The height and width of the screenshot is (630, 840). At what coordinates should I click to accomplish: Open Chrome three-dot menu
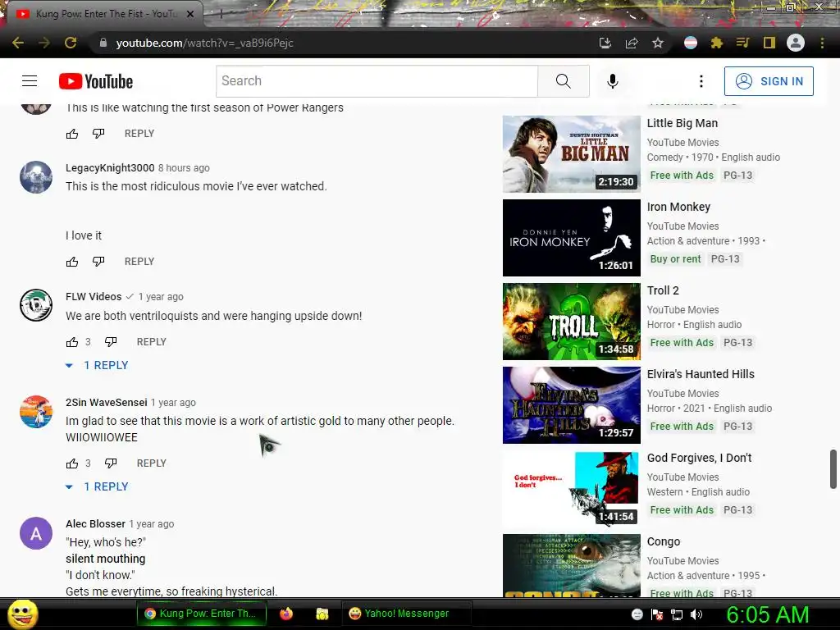(822, 43)
